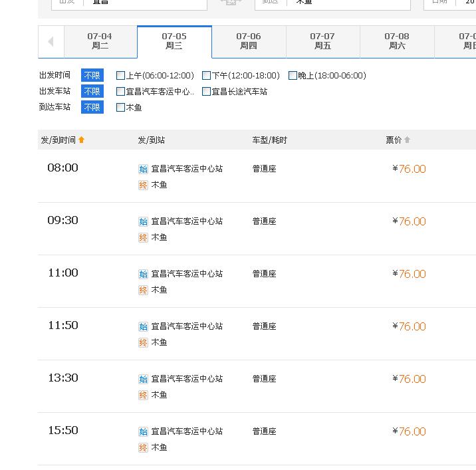Click 木鱼 destination in 09:30 row

click(x=159, y=237)
